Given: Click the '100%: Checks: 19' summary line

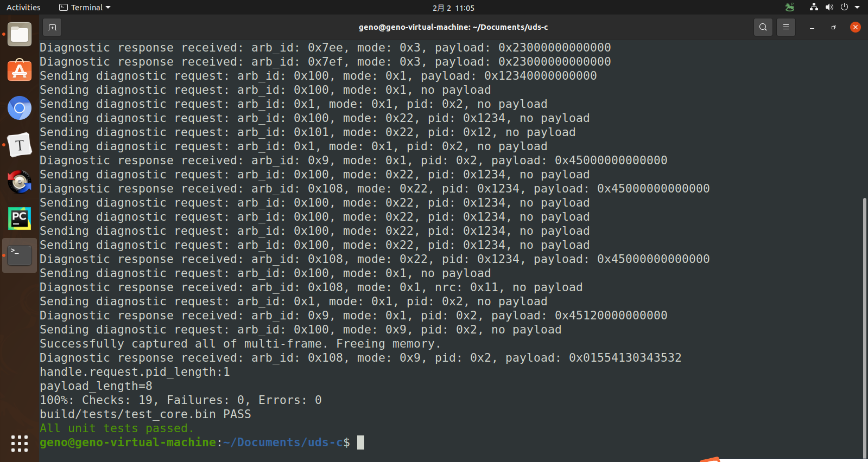Looking at the screenshot, I should coord(180,400).
